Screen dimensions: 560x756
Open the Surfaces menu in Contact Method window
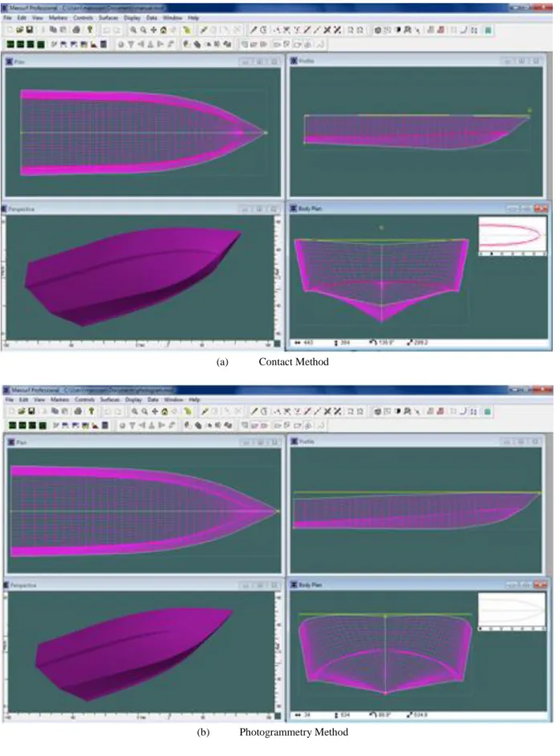[108, 18]
